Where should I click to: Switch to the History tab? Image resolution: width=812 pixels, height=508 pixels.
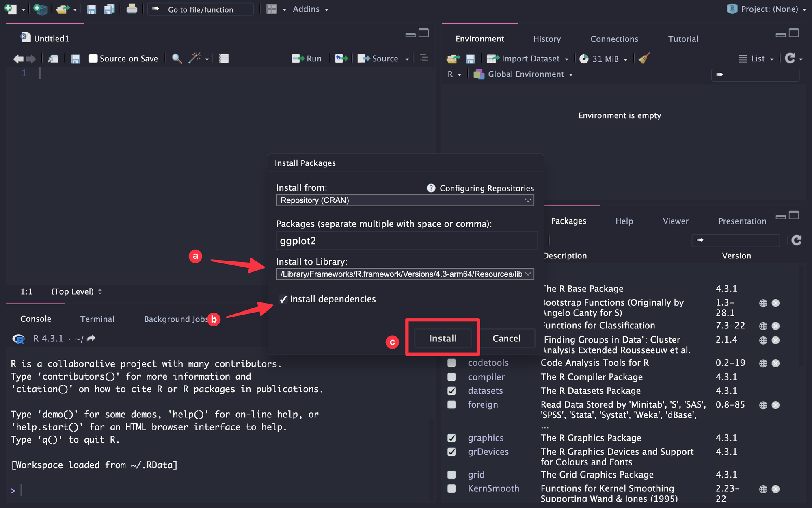pyautogui.click(x=544, y=39)
